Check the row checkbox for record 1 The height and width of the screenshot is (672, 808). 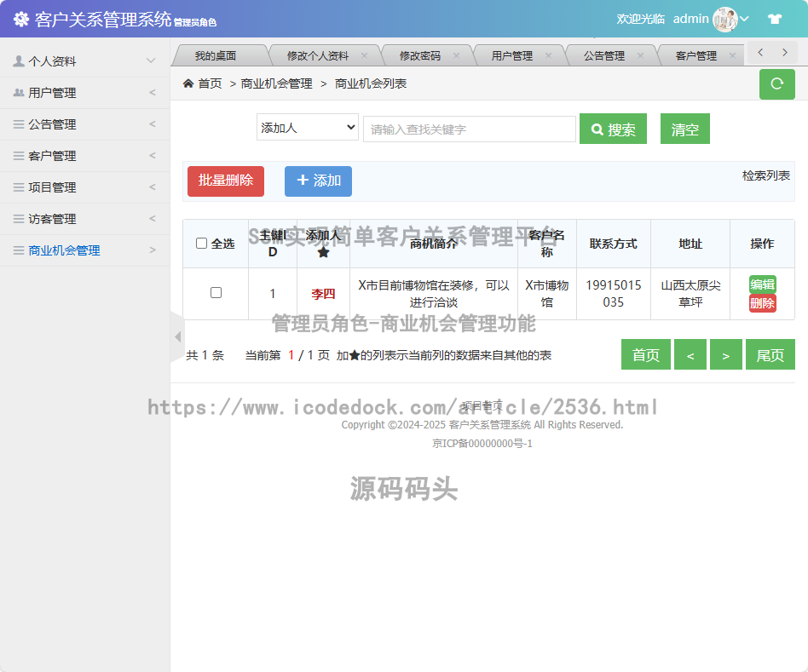216,292
